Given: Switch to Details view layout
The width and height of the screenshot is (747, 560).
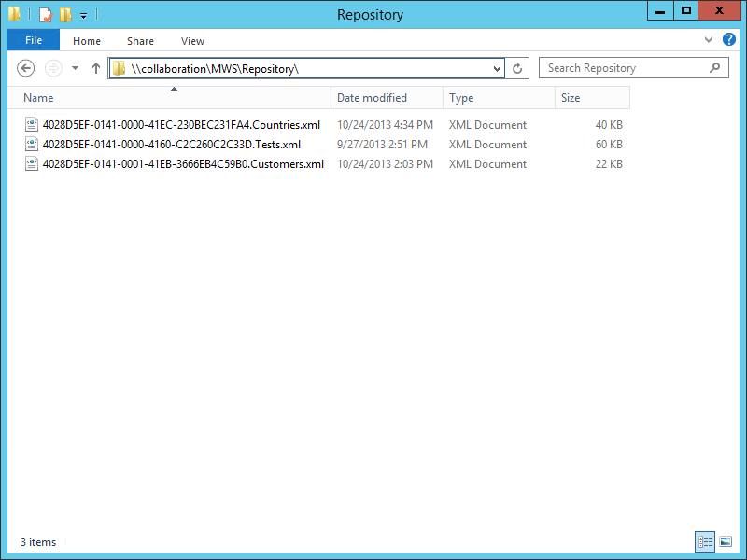Looking at the screenshot, I should [705, 541].
